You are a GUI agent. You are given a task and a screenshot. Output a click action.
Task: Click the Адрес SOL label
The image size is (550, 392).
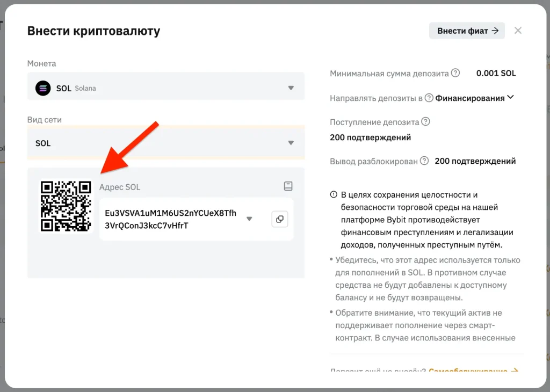[120, 187]
